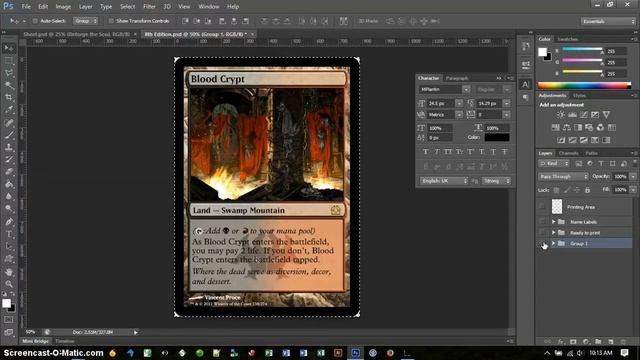Click the Character text color swatch
The height and width of the screenshot is (360, 640).
[497, 138]
